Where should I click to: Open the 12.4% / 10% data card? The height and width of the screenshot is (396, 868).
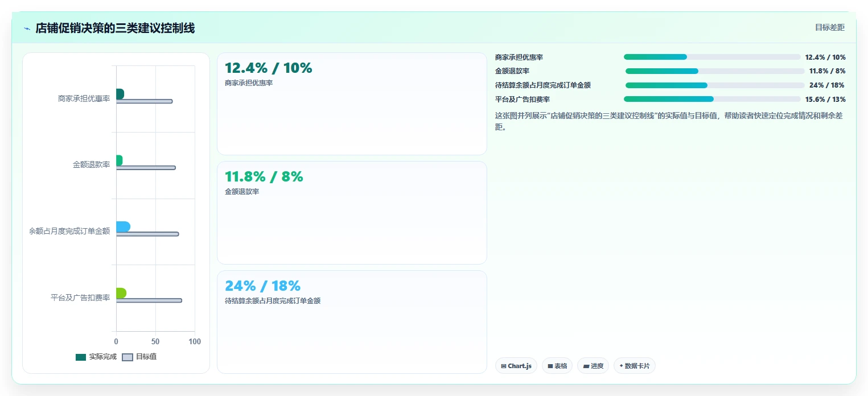(352, 104)
